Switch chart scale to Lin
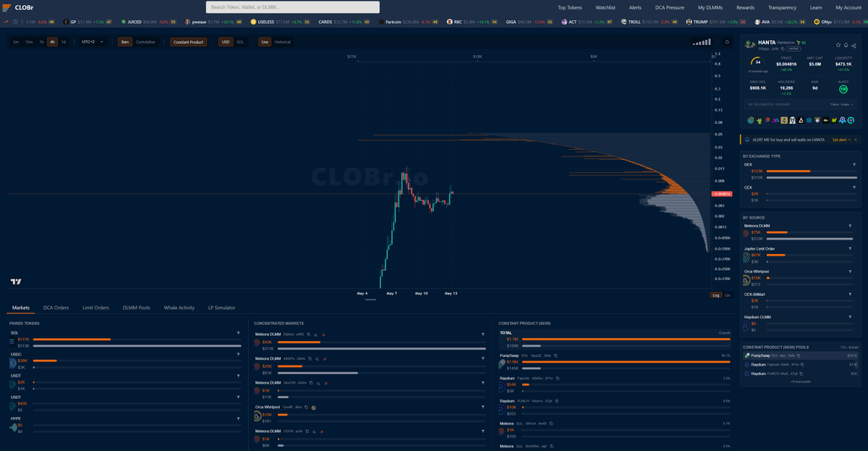This screenshot has width=868, height=451. click(x=727, y=295)
